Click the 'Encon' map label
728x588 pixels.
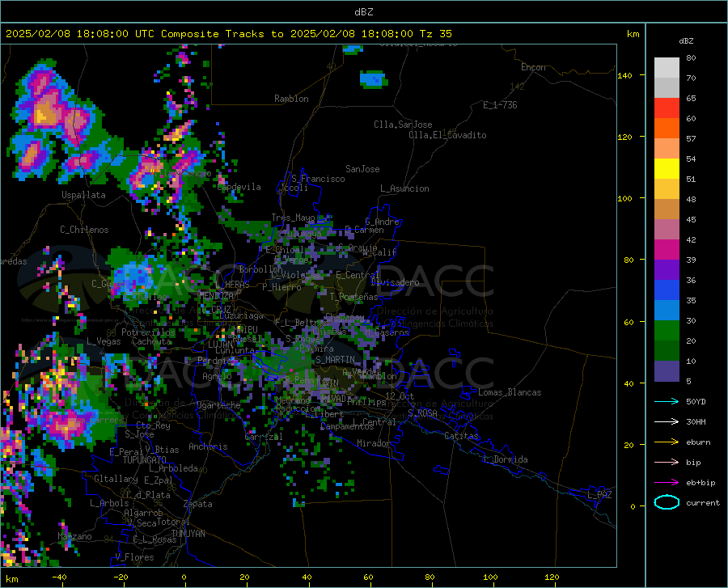tap(533, 67)
